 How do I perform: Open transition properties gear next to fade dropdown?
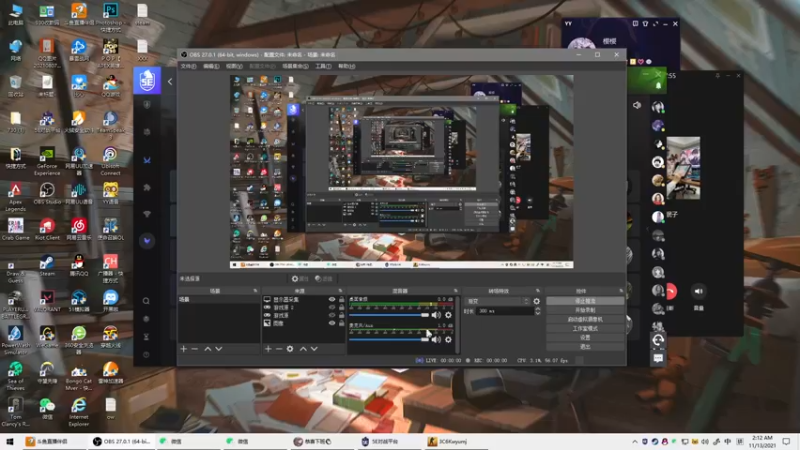pos(536,302)
